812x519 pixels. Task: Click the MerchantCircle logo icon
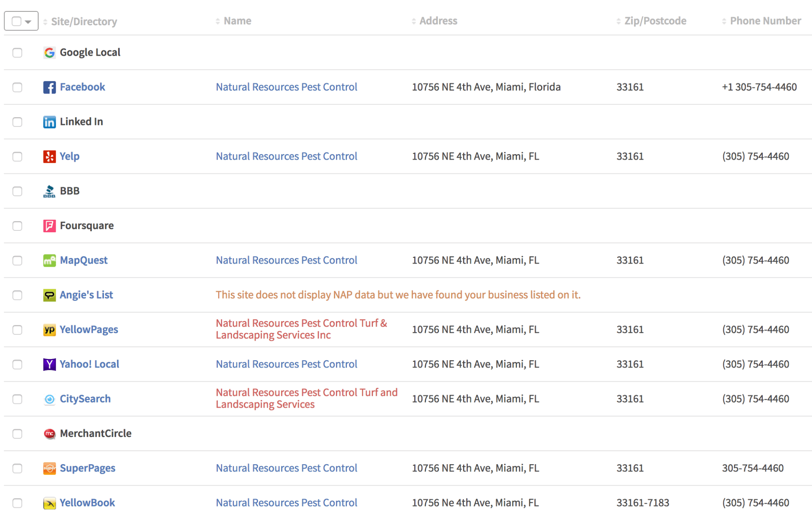pos(50,434)
